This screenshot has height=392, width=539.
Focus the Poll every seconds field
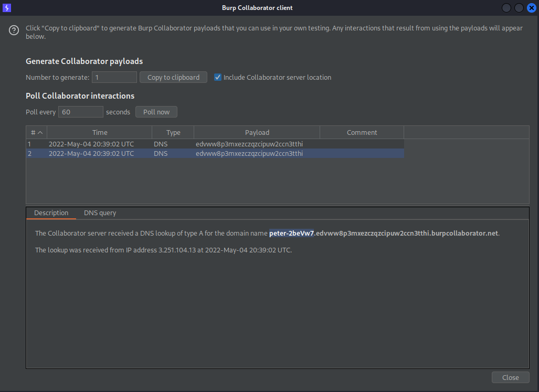81,112
